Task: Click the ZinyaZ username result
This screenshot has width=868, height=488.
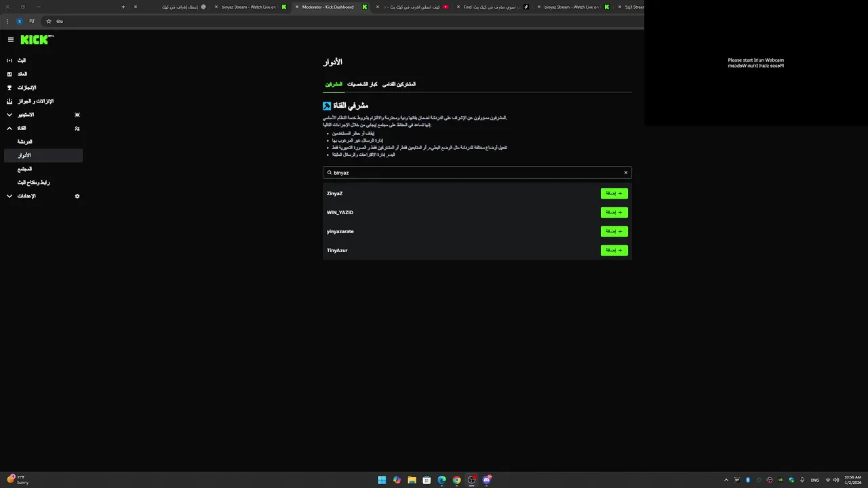Action: [334, 193]
